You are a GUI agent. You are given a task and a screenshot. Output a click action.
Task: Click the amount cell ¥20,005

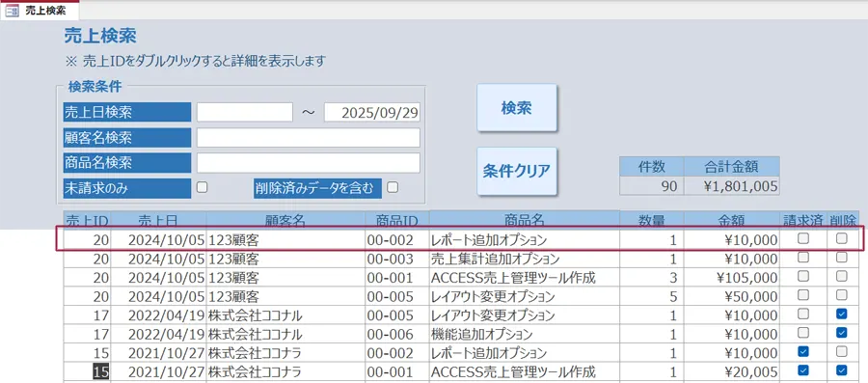click(x=732, y=371)
